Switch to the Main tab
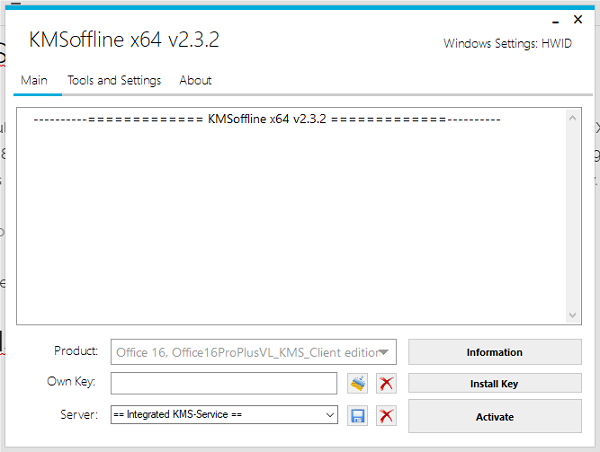 click(x=35, y=80)
